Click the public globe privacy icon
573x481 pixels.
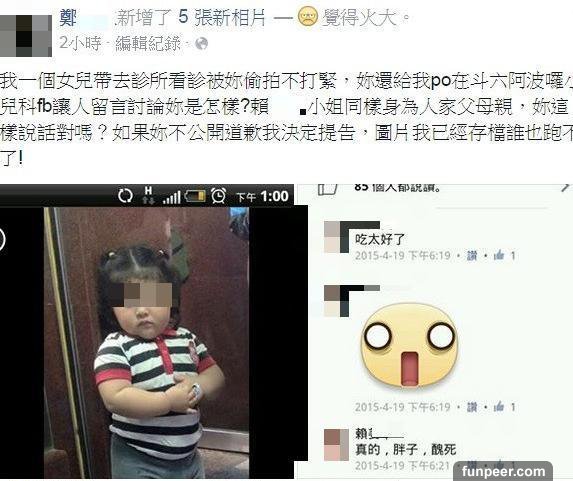click(x=202, y=44)
